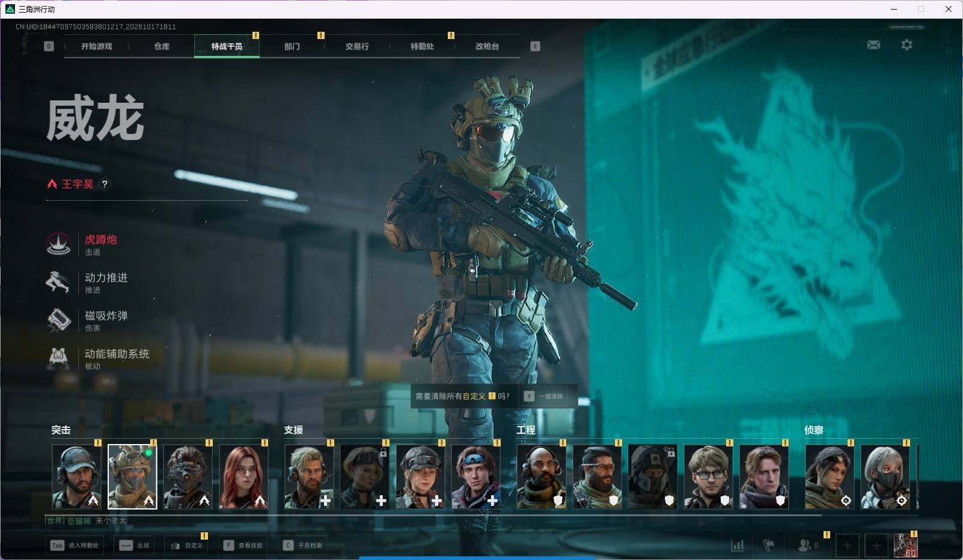Click the 一键清除 button

545,397
